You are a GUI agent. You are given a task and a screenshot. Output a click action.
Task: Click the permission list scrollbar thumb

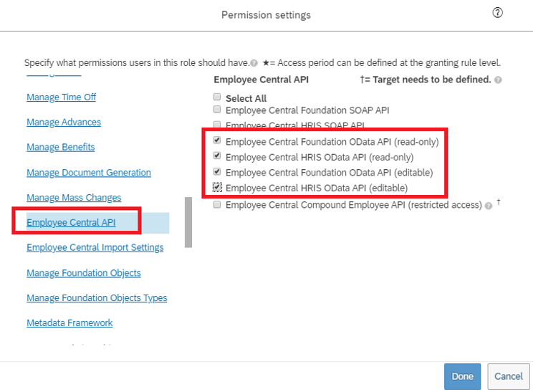click(x=188, y=222)
